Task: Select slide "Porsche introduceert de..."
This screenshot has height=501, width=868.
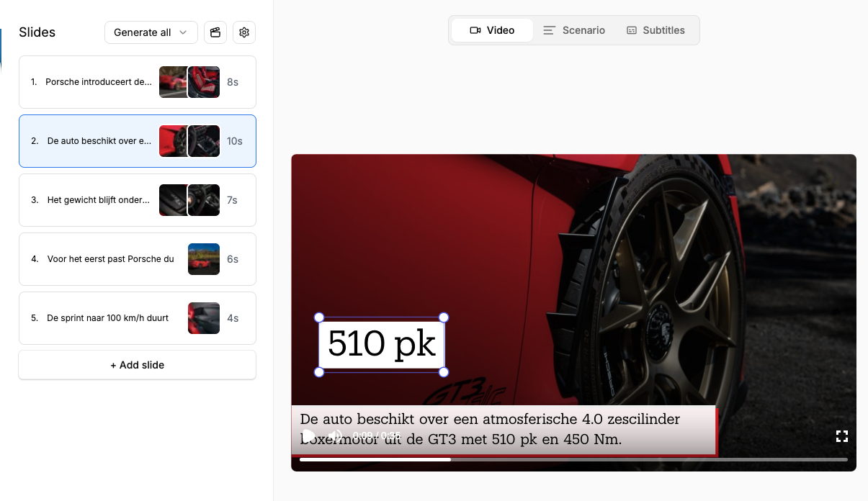Action: [138, 82]
